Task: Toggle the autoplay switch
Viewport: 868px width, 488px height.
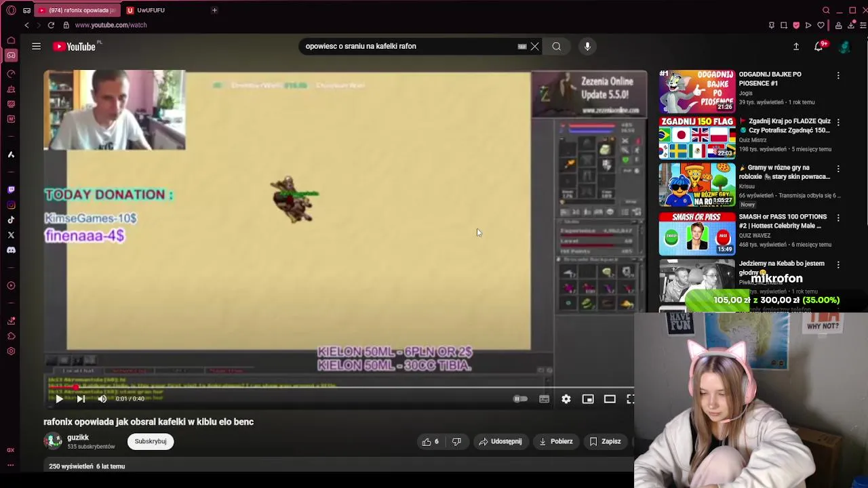Action: [520, 399]
